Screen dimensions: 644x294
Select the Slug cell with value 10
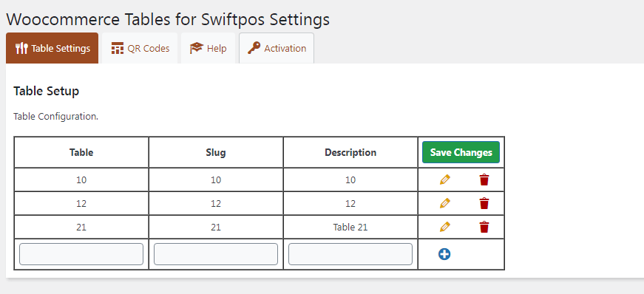pyautogui.click(x=216, y=180)
